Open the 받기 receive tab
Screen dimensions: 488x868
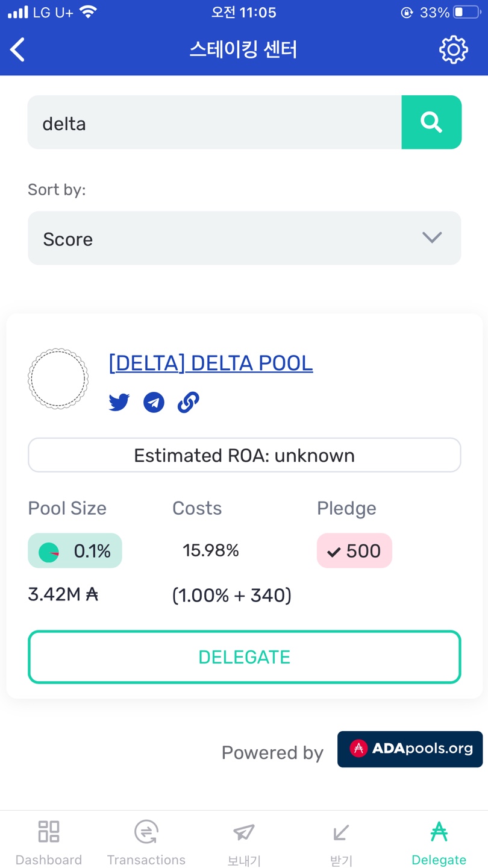click(x=341, y=841)
